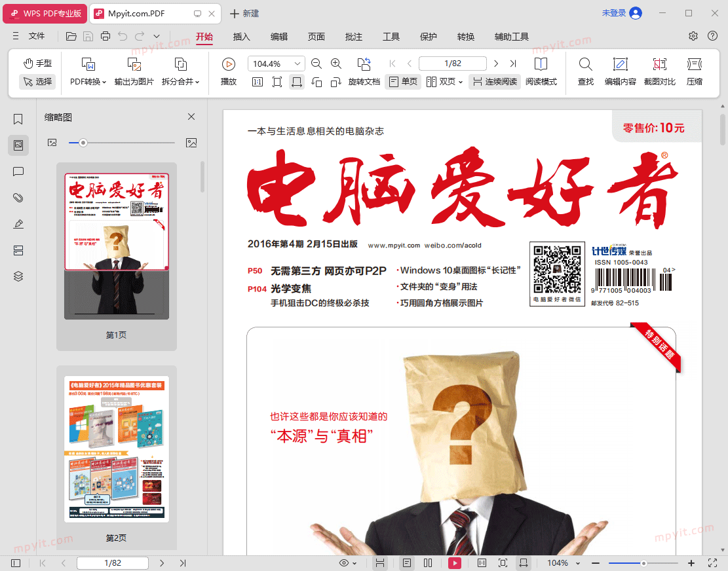Screen dimensions: 728x571
Task: Click the 旋转文档 rotate document icon
Action: point(364,72)
